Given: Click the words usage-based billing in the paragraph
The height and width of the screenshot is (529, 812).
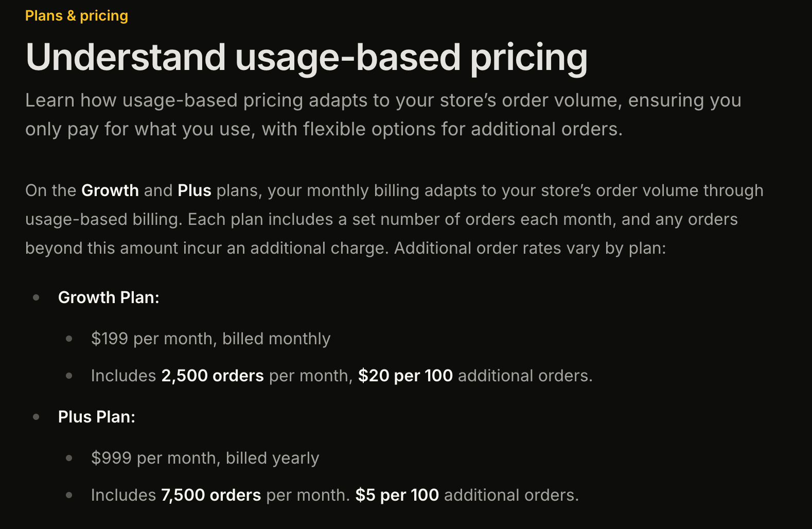Looking at the screenshot, I should (x=103, y=219).
